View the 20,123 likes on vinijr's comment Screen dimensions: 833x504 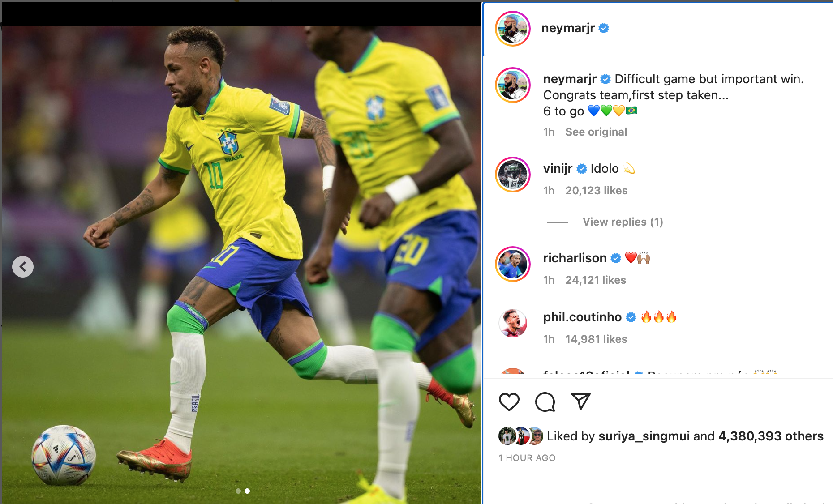point(597,191)
